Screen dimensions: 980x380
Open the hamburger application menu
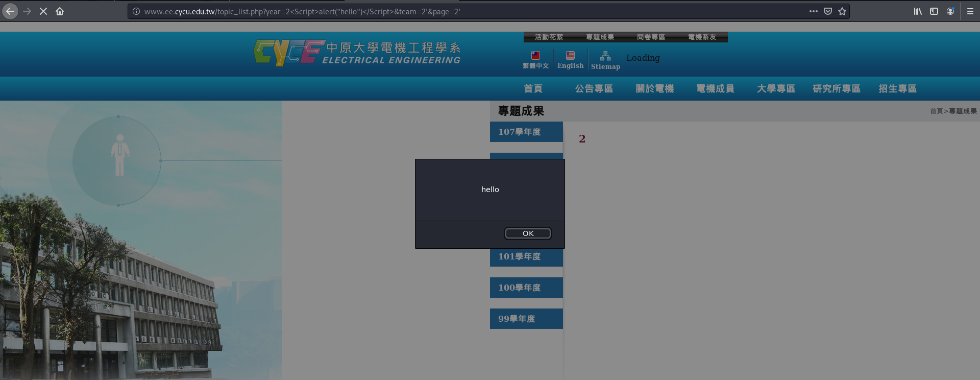(970, 11)
